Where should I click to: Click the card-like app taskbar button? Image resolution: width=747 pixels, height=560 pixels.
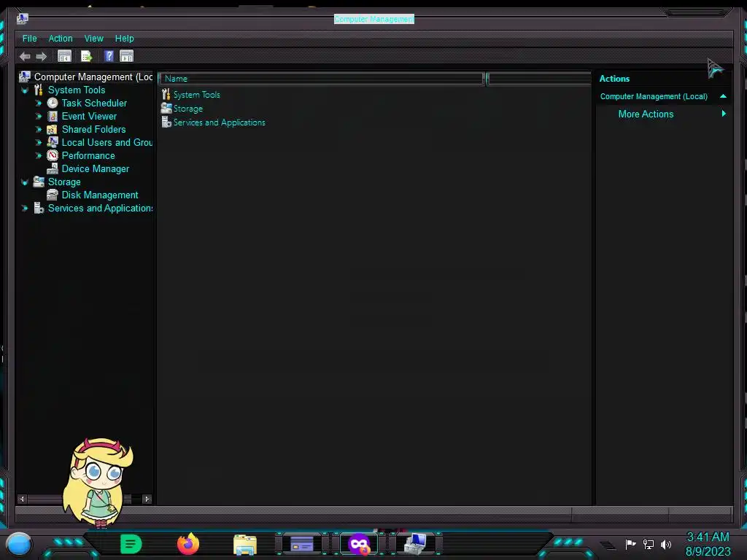click(301, 544)
